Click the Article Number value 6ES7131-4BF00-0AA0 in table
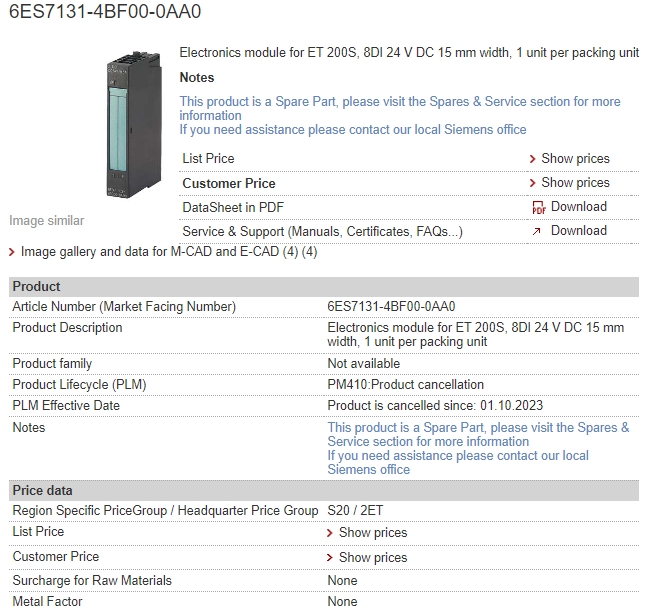The image size is (649, 612). [x=391, y=307]
